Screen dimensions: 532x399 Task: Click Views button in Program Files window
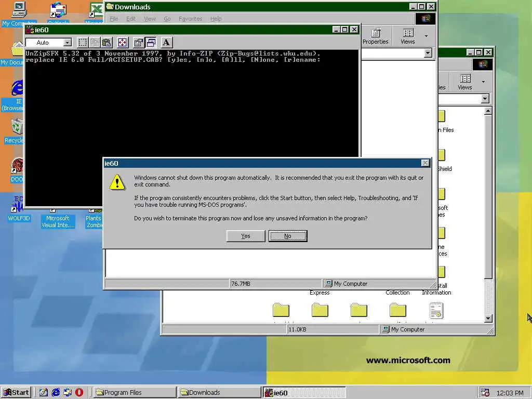pos(465,82)
